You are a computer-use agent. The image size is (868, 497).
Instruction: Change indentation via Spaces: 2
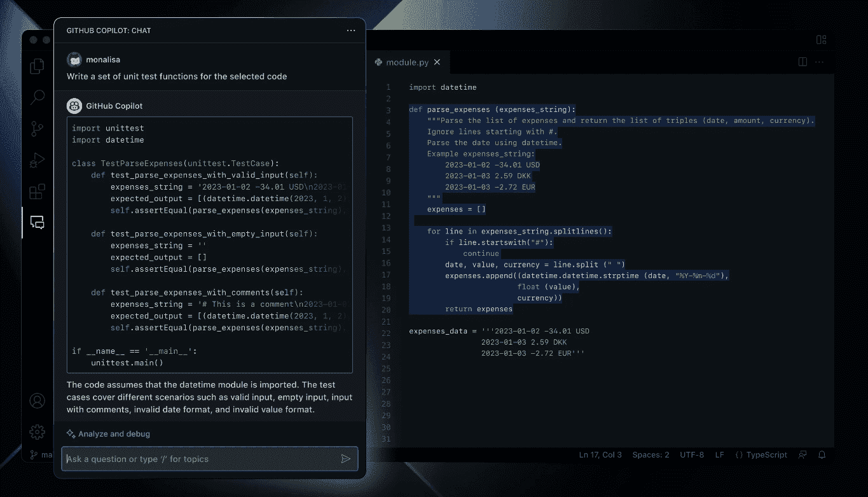651,455
